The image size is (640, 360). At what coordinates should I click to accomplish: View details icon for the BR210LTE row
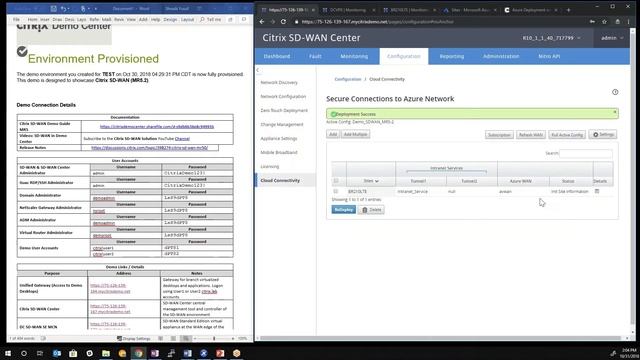point(597,191)
